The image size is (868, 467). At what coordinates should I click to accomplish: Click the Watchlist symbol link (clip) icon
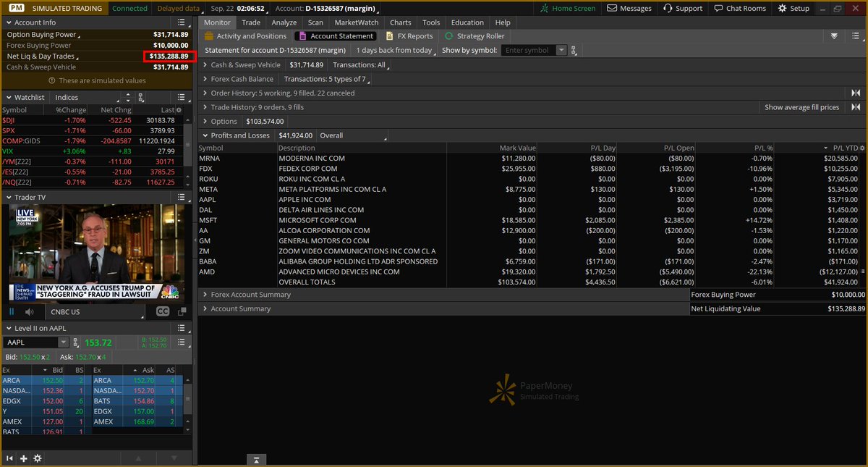pyautogui.click(x=141, y=97)
